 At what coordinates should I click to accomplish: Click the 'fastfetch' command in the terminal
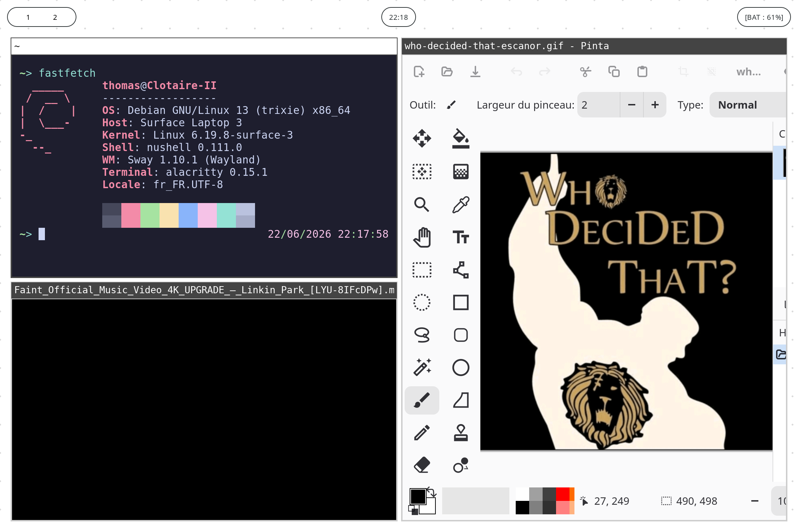click(67, 73)
